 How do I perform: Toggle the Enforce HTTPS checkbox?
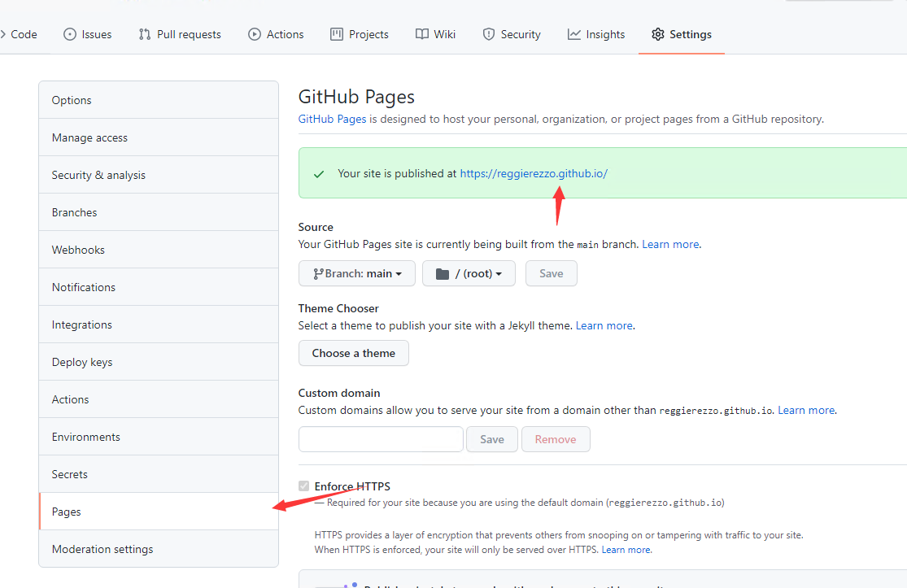coord(303,486)
